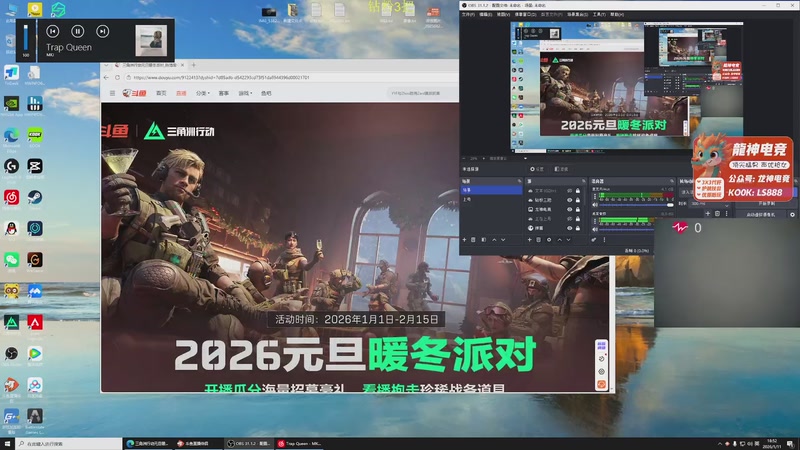Open the transition duration dropdown
This screenshot has height=450, width=800.
[727, 206]
